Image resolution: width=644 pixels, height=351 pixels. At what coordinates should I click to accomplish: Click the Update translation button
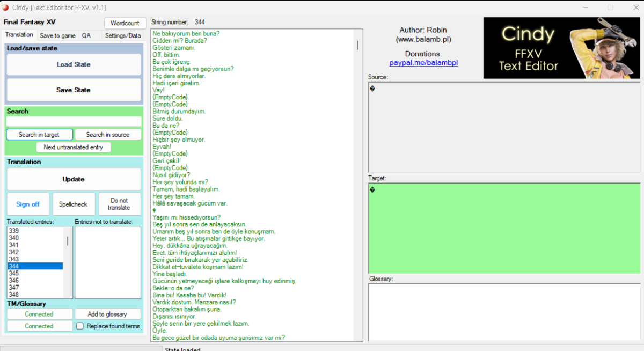(x=74, y=179)
